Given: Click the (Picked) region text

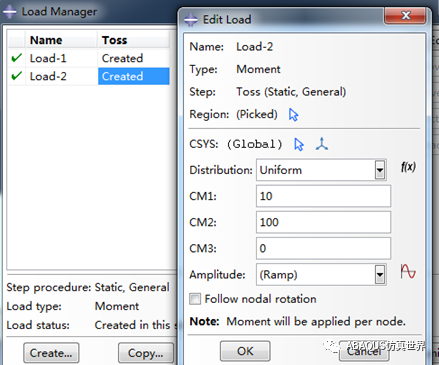Looking at the screenshot, I should (257, 114).
